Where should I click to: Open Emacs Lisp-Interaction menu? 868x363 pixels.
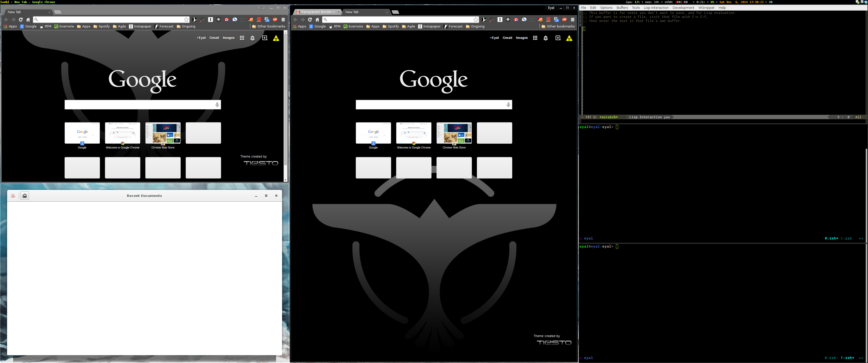(656, 8)
